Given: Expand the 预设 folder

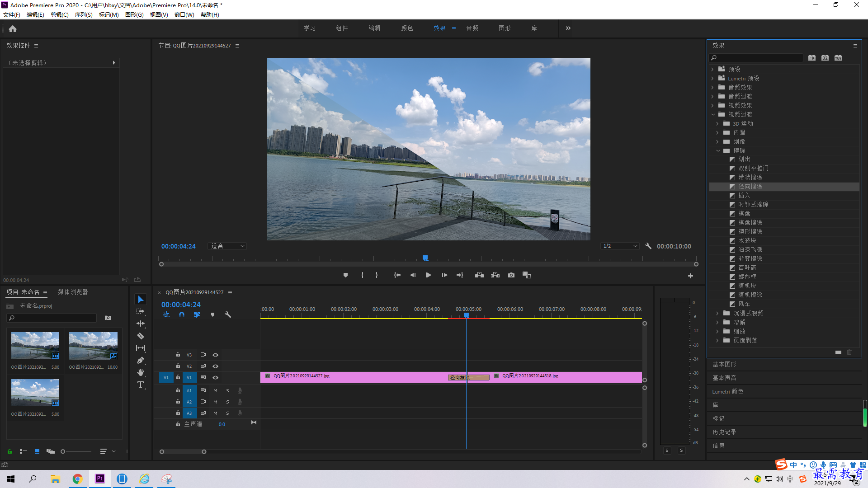Looking at the screenshot, I should [x=713, y=69].
